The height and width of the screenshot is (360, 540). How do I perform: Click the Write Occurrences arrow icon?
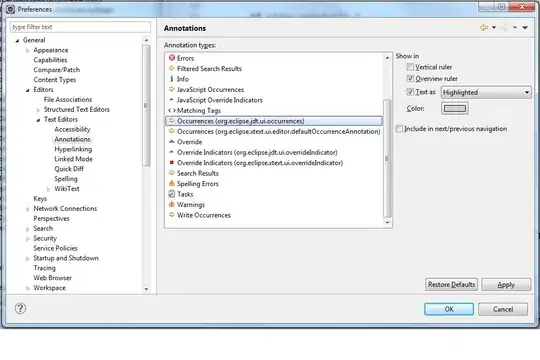click(x=172, y=215)
